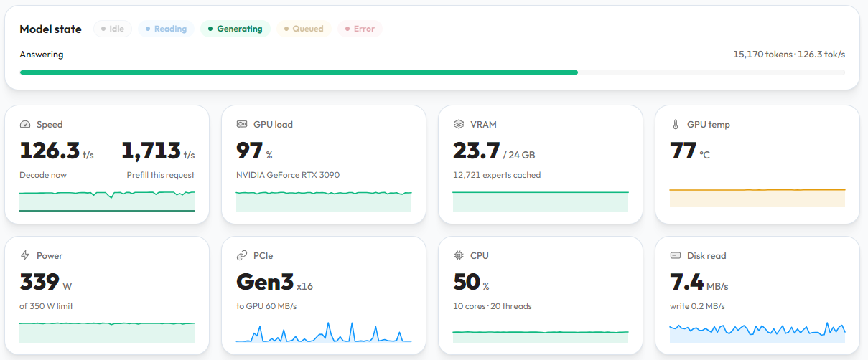Screen dimensions: 868x360
Task: Click the green Answering progress bar
Action: (299, 72)
